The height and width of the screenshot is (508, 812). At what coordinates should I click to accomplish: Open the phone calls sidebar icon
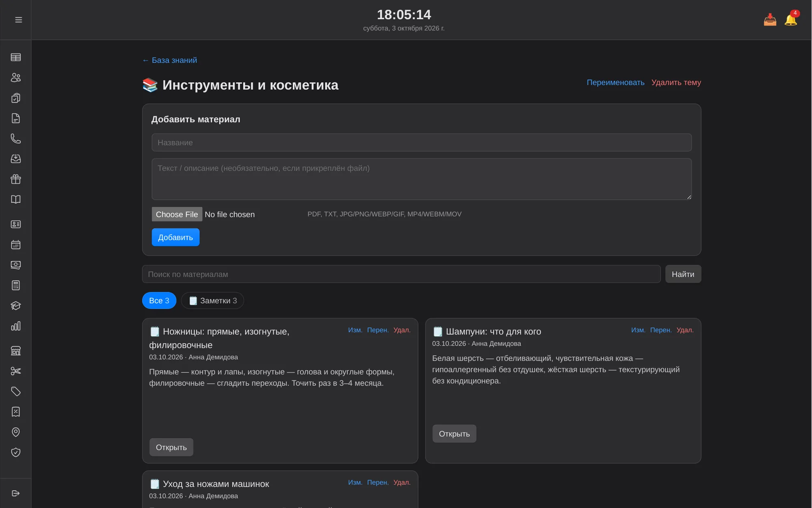[x=16, y=139]
